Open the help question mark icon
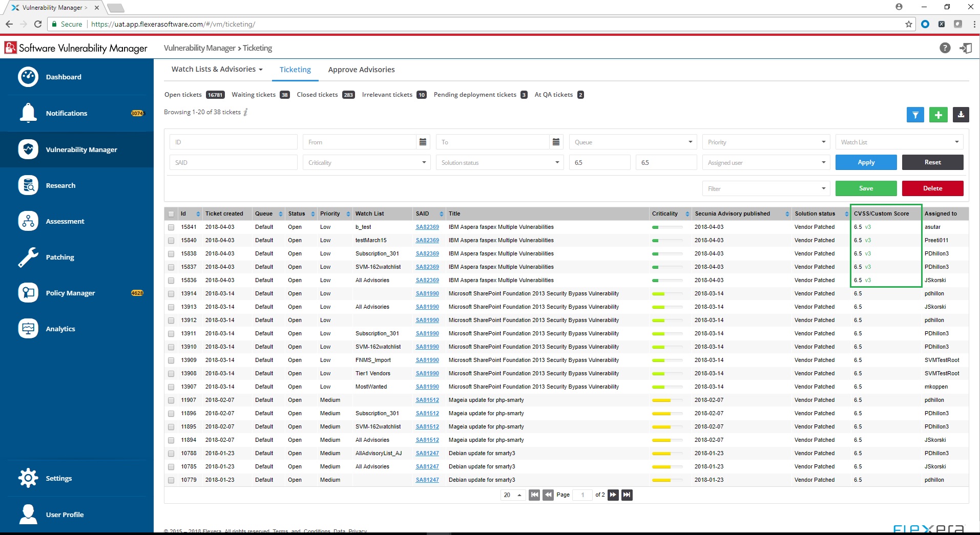This screenshot has height=535, width=980. pos(945,48)
